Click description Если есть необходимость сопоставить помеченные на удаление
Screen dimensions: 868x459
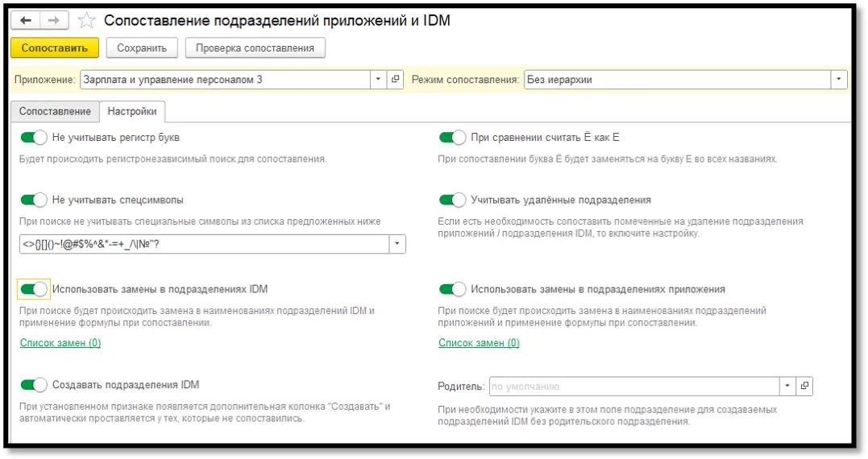tap(621, 227)
